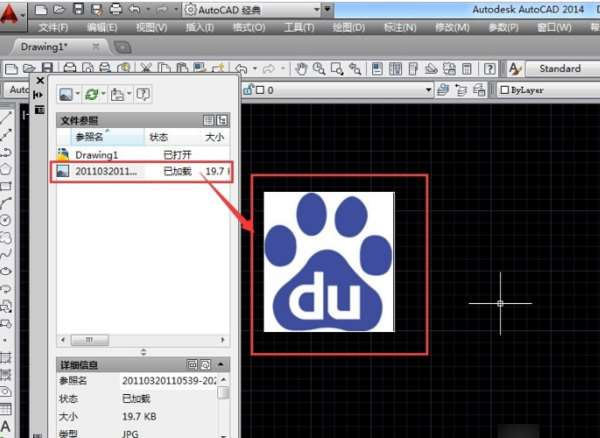Click the Match Properties icon
The image size is (600, 438).
point(217,68)
